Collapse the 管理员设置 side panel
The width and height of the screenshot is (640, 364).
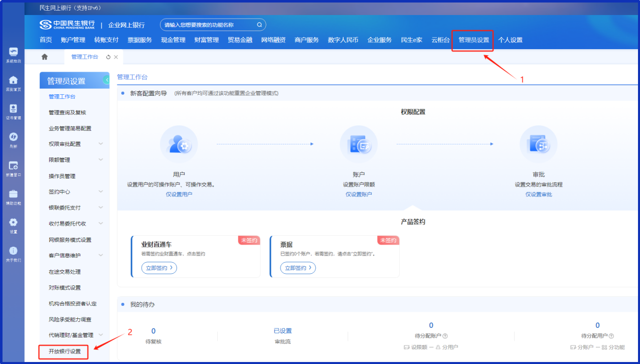point(106,80)
